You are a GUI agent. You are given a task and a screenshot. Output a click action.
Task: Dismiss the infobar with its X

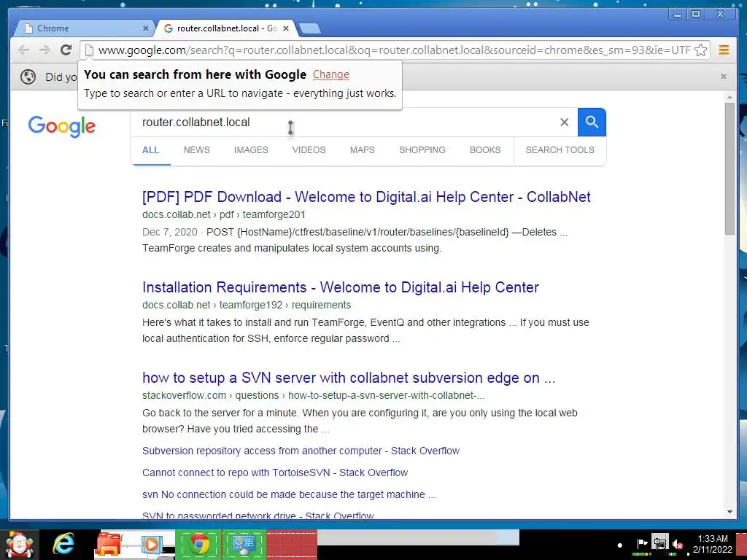[723, 76]
